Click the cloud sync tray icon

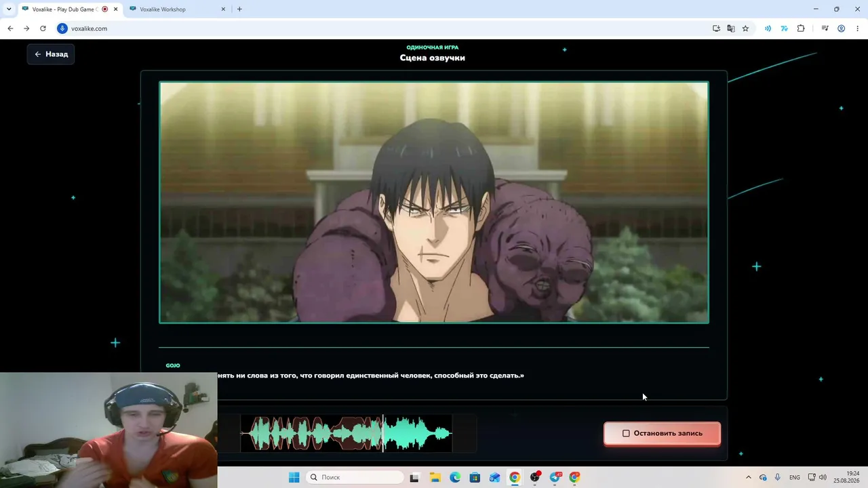pos(763,477)
